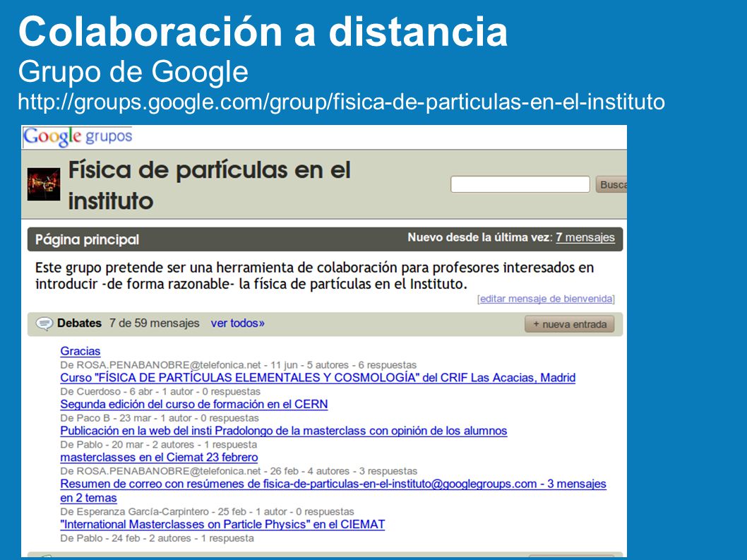747x560 pixels.
Task: Open Pradolongo masterclass publication thread
Action: 283,431
